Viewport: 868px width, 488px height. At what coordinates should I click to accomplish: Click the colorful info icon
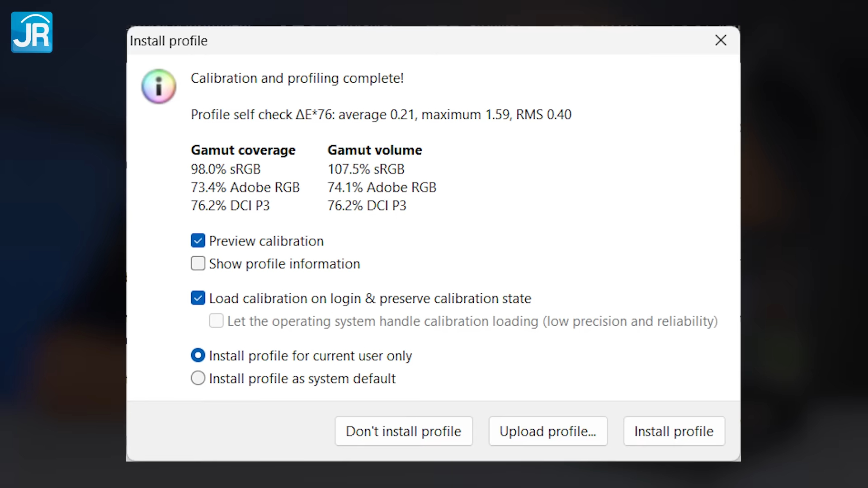(159, 86)
